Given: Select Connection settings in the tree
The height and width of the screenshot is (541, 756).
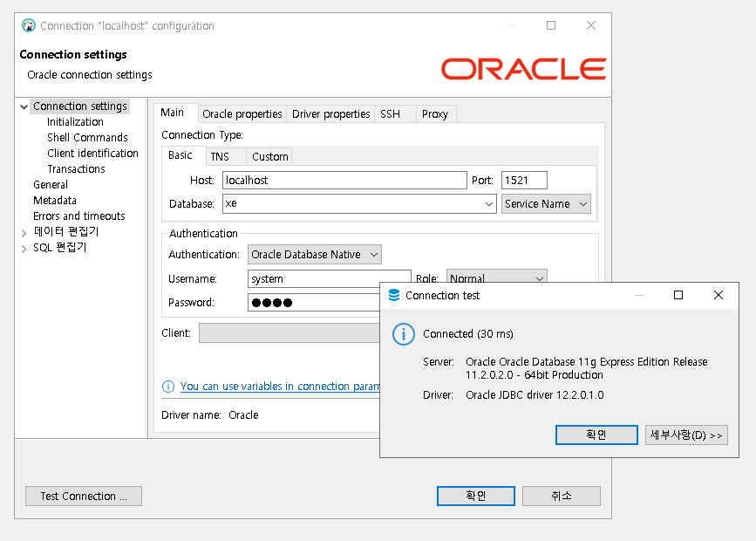Looking at the screenshot, I should (x=80, y=106).
